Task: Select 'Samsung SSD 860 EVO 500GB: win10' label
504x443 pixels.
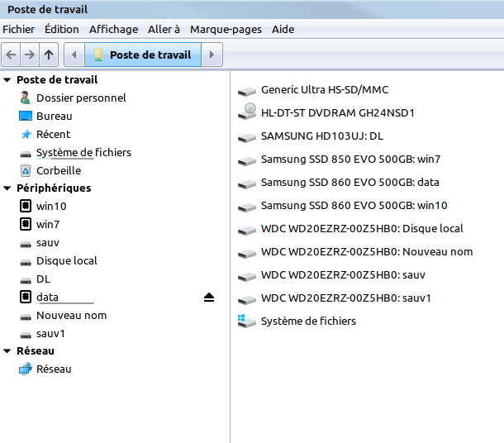Action: (x=354, y=206)
